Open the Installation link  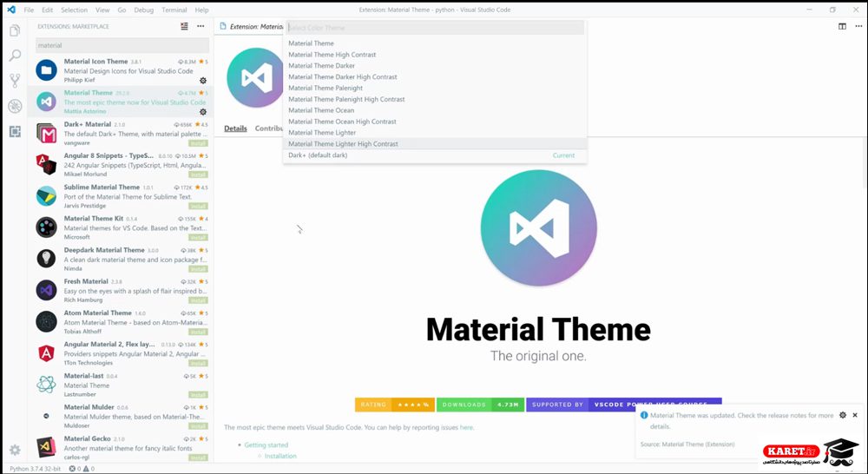(x=280, y=457)
